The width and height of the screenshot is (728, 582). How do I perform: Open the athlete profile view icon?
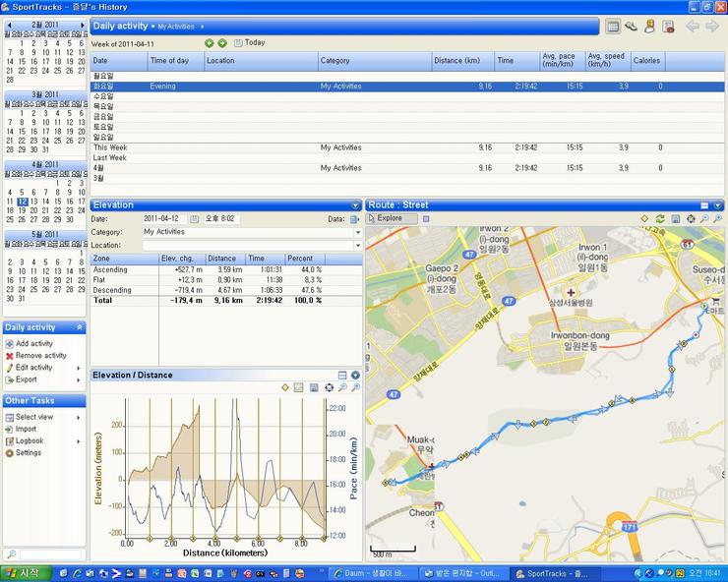pos(649,27)
